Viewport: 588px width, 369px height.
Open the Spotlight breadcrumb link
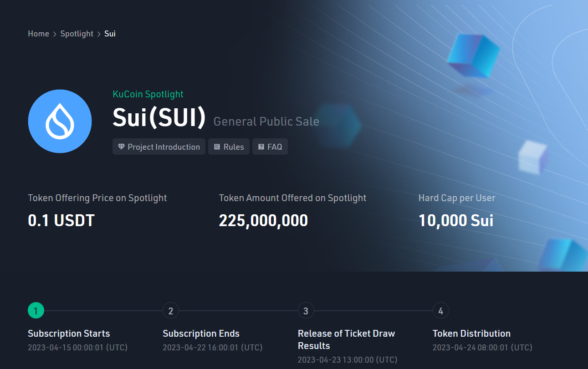tap(77, 34)
